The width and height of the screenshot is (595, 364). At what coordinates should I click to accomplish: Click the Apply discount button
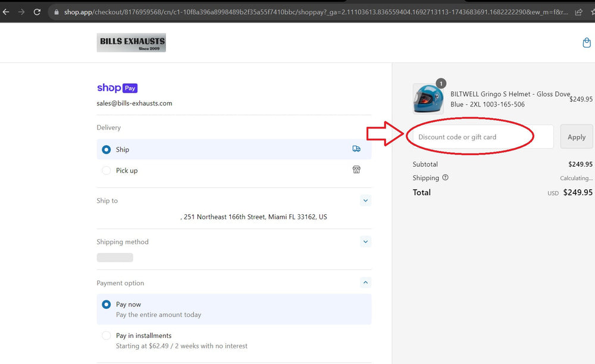point(576,137)
